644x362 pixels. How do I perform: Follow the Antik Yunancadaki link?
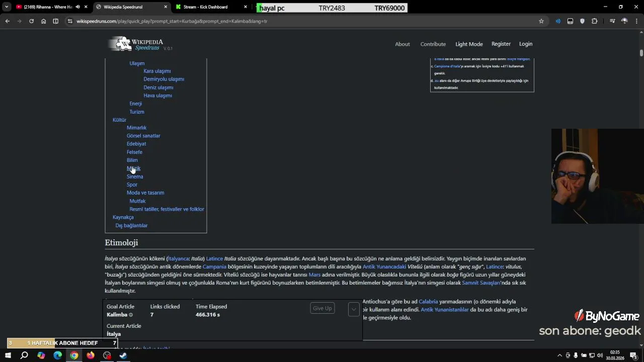[384, 266]
